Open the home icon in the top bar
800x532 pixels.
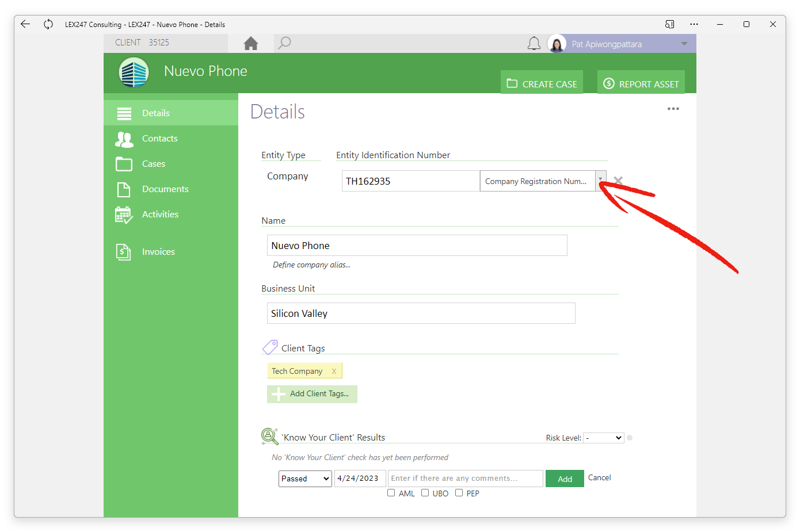tap(251, 43)
